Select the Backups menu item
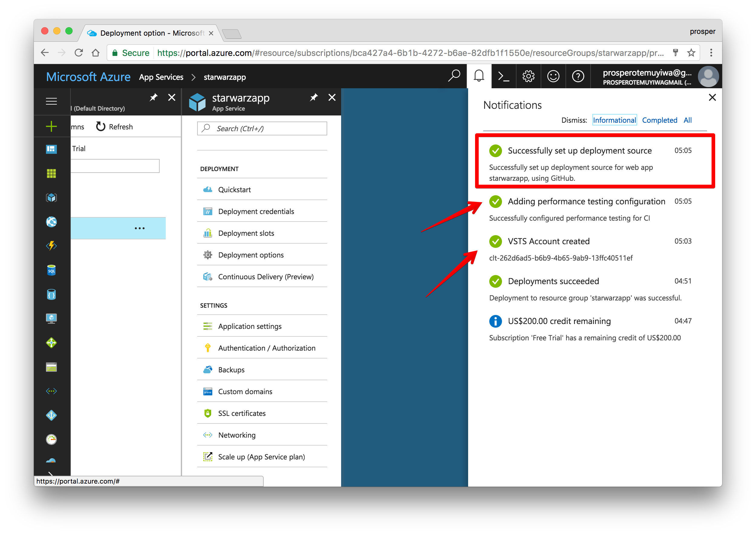This screenshot has width=756, height=535. [x=230, y=370]
